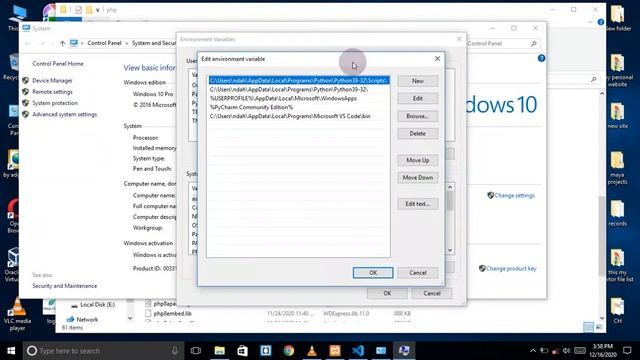
Task: Select VLC media player desktop shortcut
Action: [17, 314]
